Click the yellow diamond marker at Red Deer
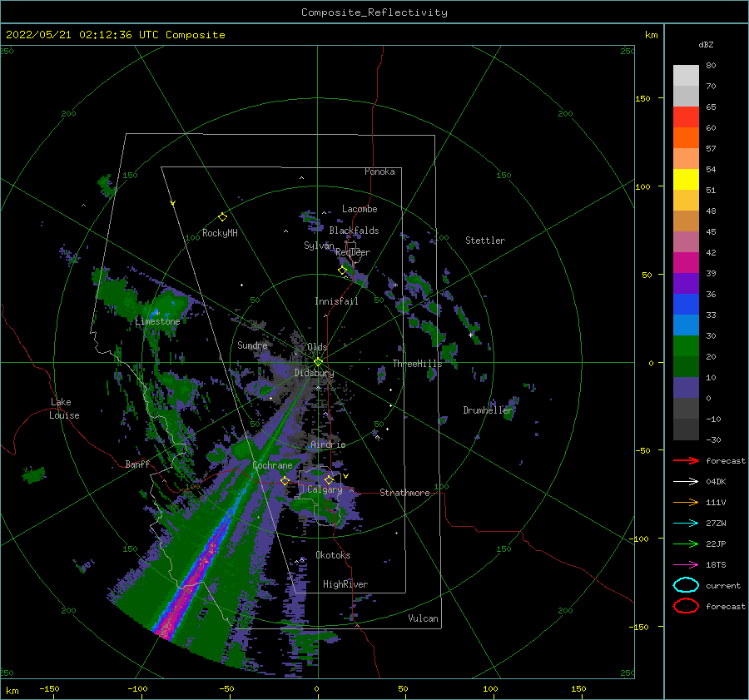Image resolution: width=749 pixels, height=700 pixels. coord(343,271)
